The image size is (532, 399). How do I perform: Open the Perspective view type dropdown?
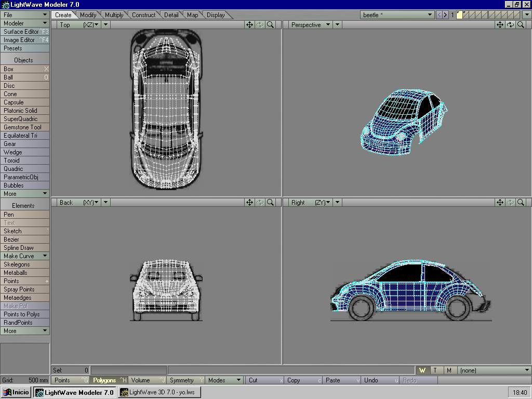[310, 25]
